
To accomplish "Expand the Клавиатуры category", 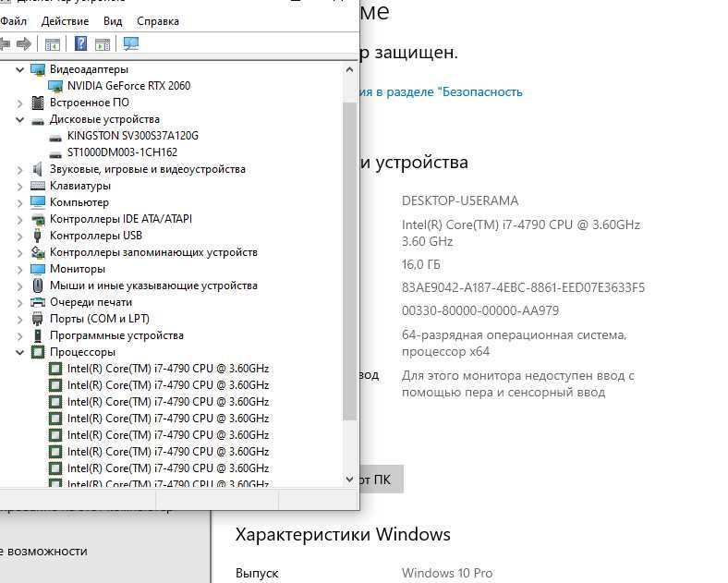I will [19, 187].
